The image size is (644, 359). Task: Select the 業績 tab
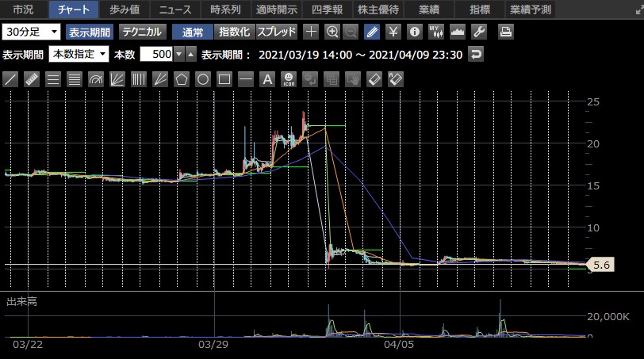(x=429, y=10)
